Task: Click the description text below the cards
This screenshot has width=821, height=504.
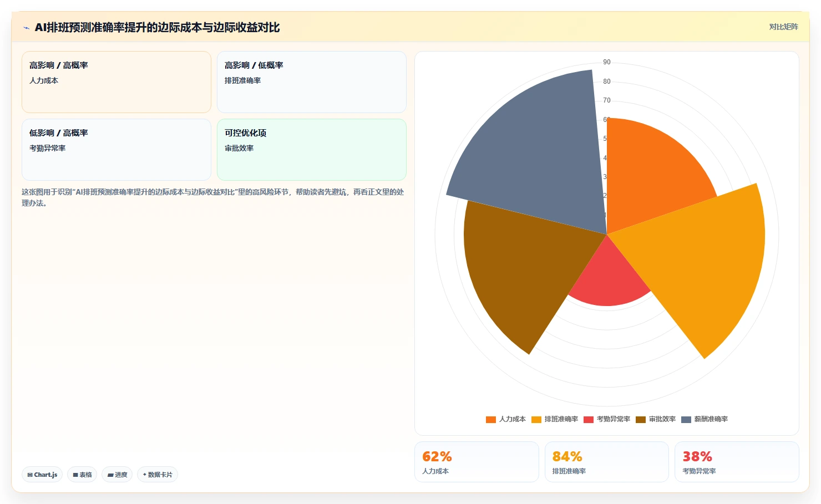Action: point(213,197)
